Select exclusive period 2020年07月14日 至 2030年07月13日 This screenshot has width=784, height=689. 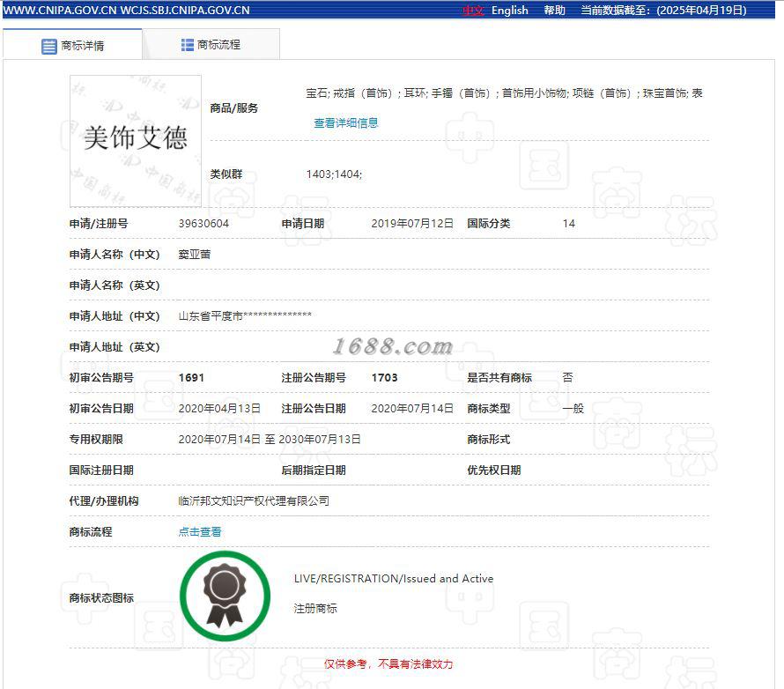point(270,439)
